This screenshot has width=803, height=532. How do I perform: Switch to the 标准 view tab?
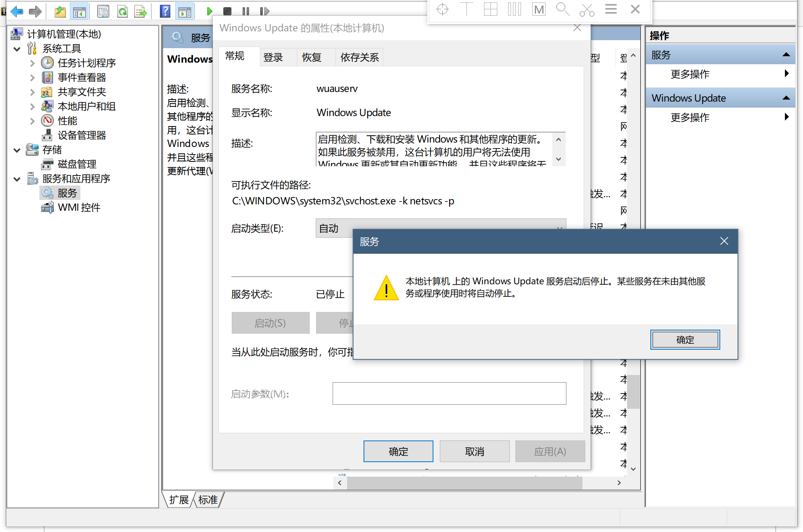click(208, 500)
